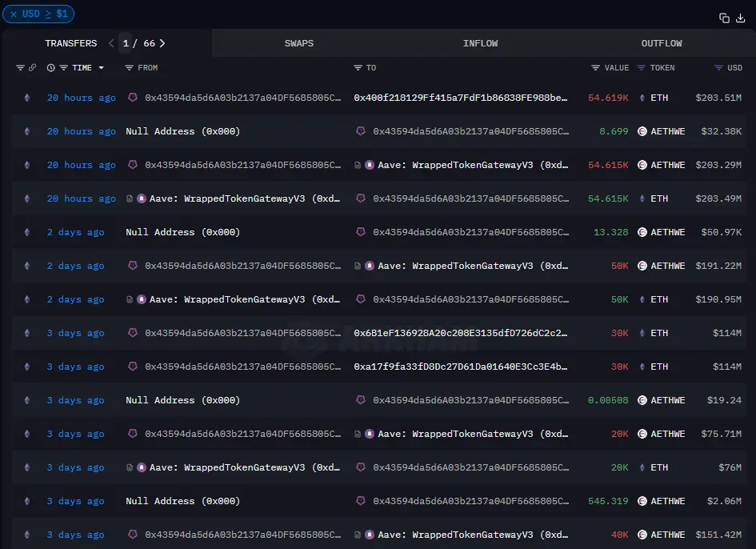Click the value 8.699

[x=614, y=131]
